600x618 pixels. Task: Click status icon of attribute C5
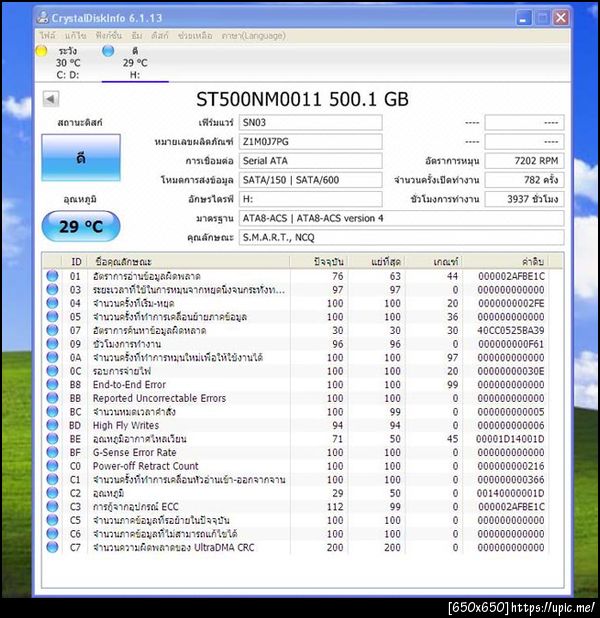point(52,520)
